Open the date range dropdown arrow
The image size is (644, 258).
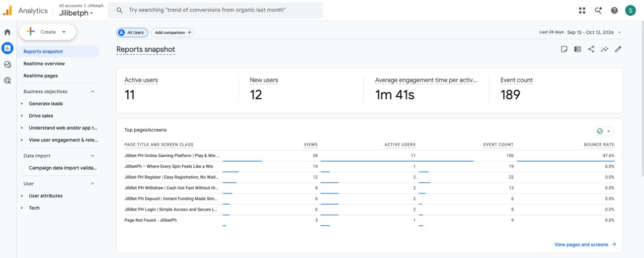click(x=619, y=32)
